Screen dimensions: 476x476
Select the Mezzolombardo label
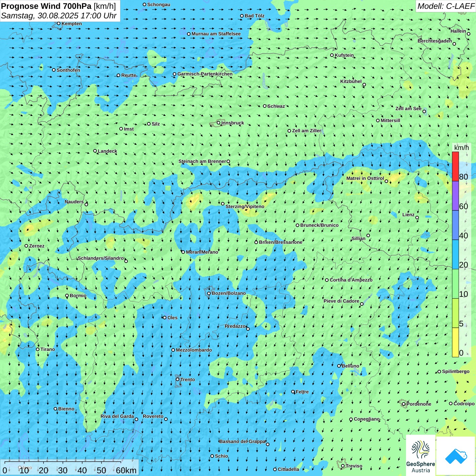194,350
